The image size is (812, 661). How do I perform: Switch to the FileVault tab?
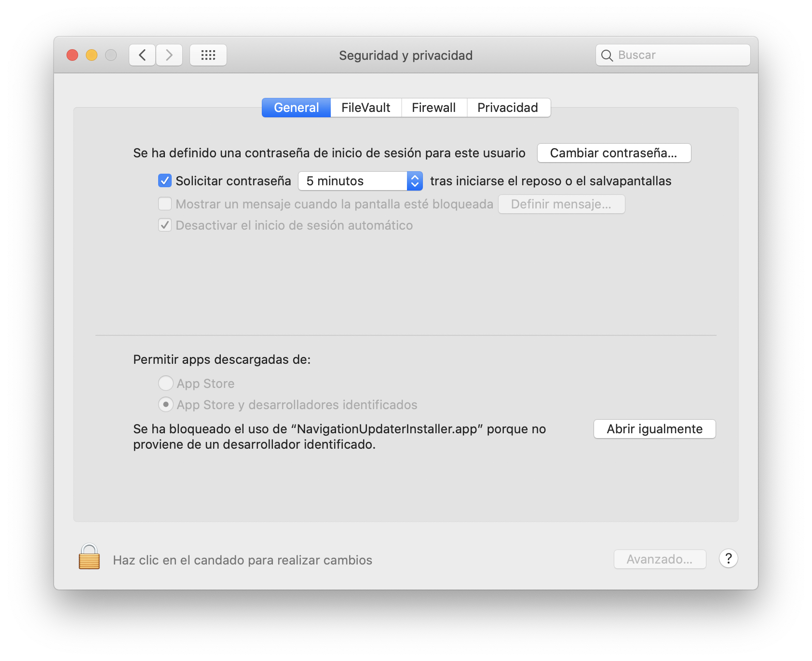tap(365, 108)
